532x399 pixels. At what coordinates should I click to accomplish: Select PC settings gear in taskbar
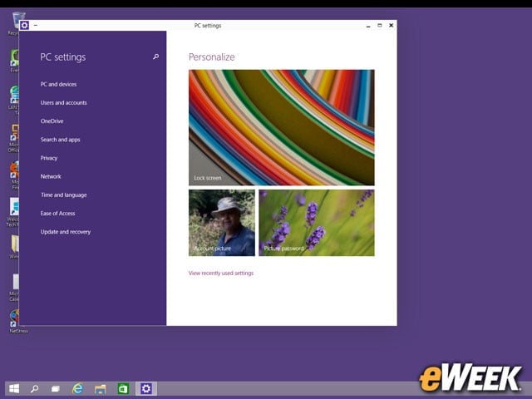click(146, 388)
